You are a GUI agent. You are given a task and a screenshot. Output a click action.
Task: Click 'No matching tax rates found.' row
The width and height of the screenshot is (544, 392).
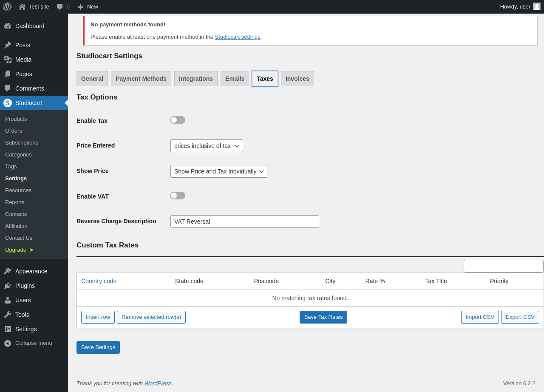tap(310, 298)
